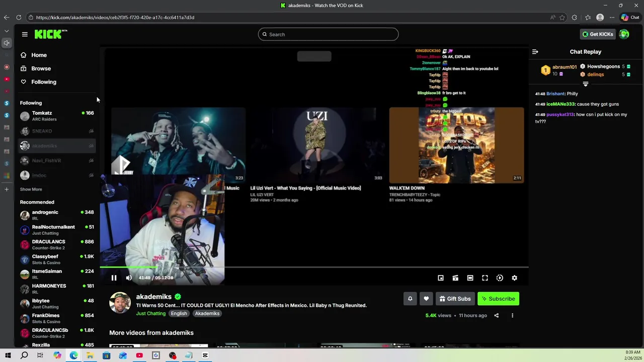Toggle theater mode on the player
Screen dimensions: 644x362
click(x=470, y=278)
